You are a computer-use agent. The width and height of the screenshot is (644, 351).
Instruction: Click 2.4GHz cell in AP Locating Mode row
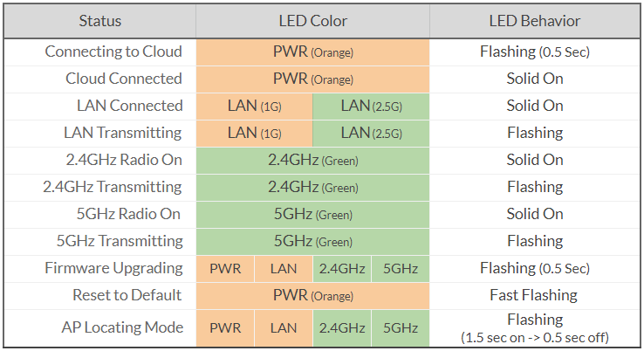tap(342, 327)
